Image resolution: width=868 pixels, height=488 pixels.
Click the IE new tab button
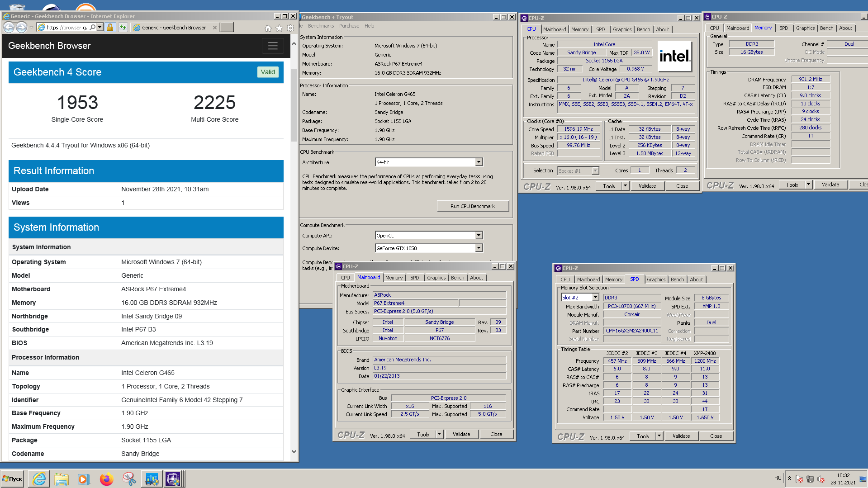click(x=227, y=28)
